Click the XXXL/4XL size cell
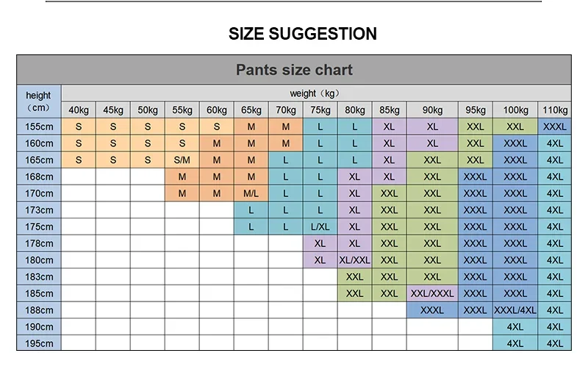The height and width of the screenshot is (378, 588). pyautogui.click(x=515, y=310)
